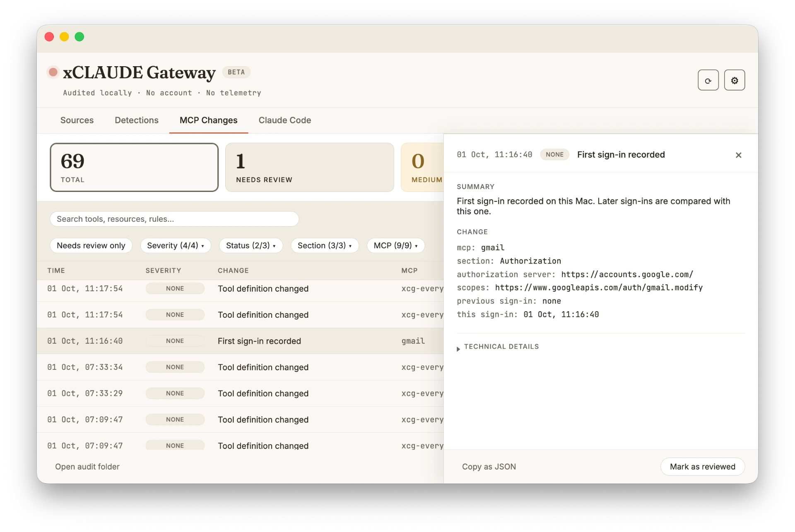Click the TIME column header
The image size is (795, 532).
56,271
